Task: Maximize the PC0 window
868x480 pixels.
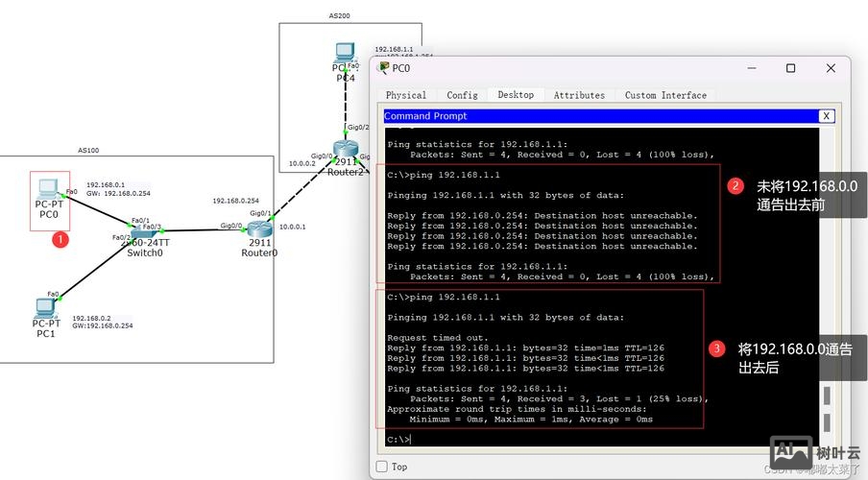Action: point(790,68)
